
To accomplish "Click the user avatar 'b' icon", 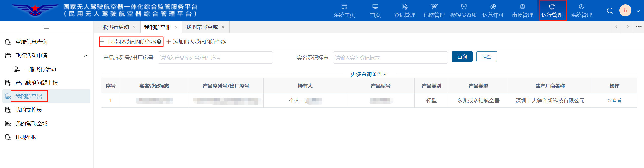I will [625, 11].
